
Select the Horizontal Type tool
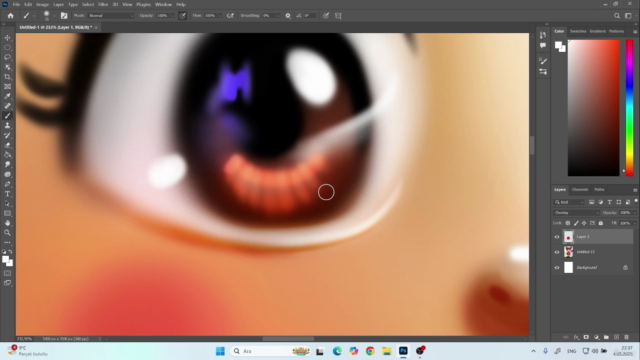[x=7, y=194]
